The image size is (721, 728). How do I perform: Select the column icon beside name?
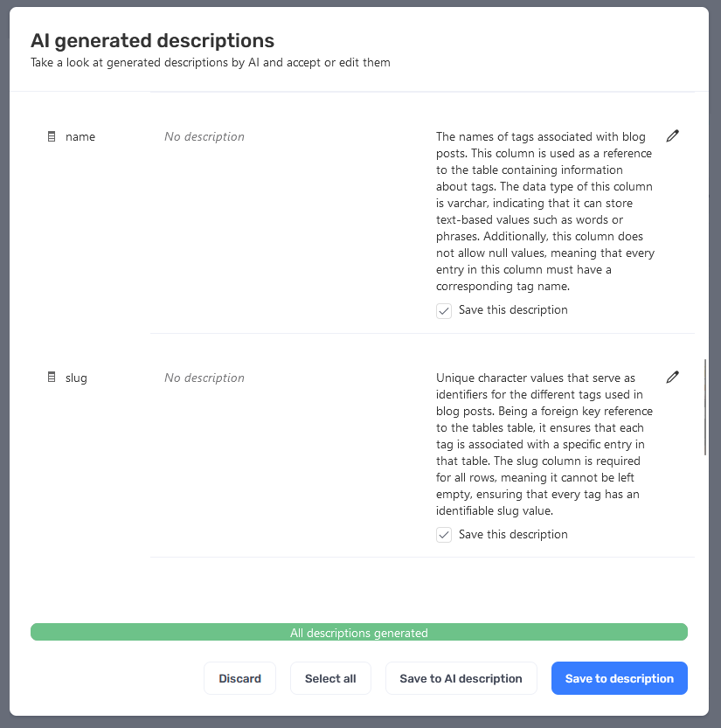point(52,136)
